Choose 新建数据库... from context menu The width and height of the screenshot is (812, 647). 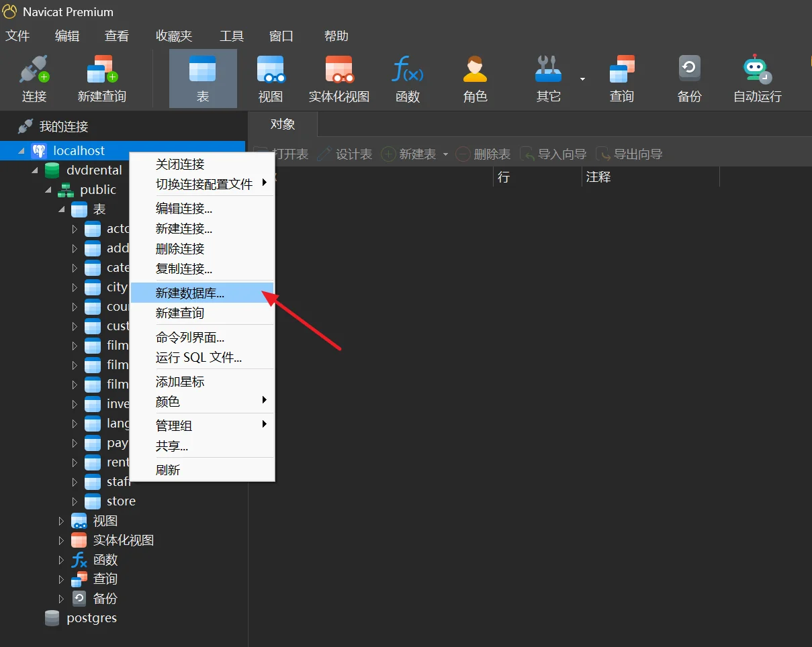(190, 293)
